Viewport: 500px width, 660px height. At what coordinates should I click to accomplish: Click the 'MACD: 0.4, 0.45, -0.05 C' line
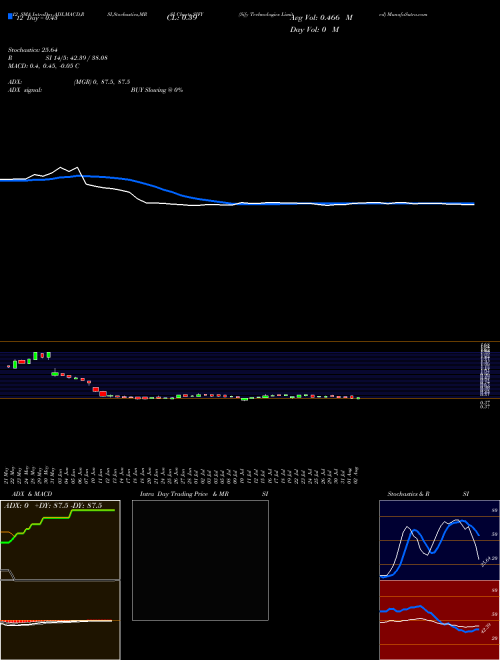click(x=44, y=66)
